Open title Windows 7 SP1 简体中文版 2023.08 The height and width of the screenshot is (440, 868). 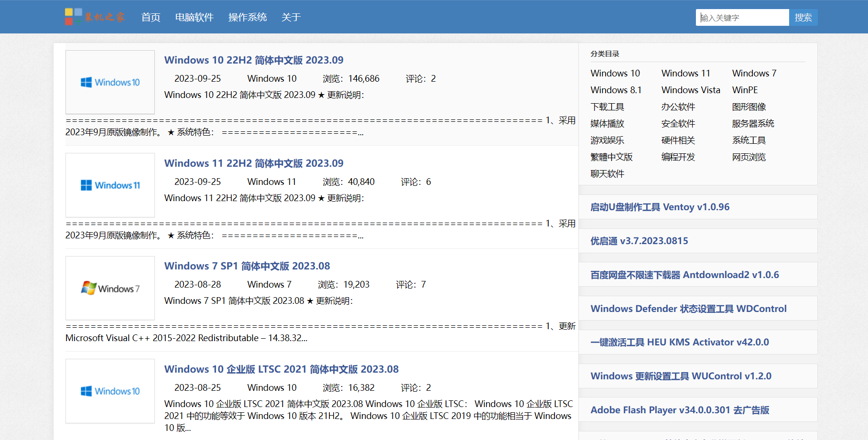(247, 266)
